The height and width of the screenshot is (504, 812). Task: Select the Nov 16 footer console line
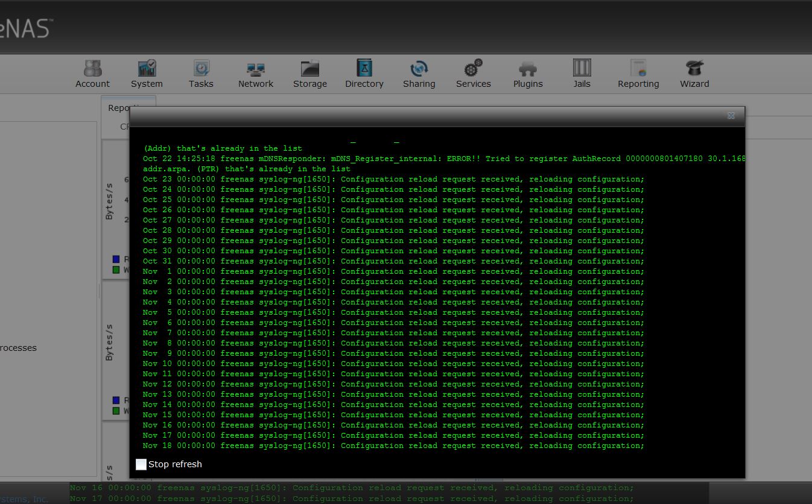point(352,488)
